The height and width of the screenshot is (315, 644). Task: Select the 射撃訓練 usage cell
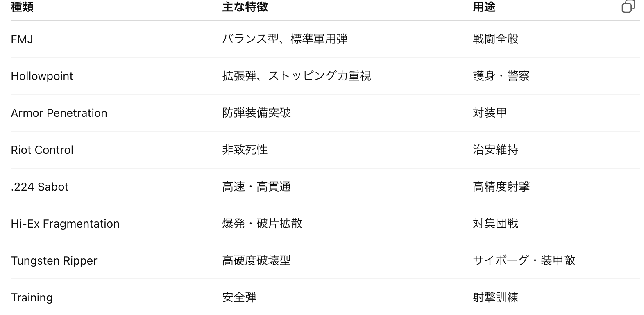pyautogui.click(x=495, y=298)
